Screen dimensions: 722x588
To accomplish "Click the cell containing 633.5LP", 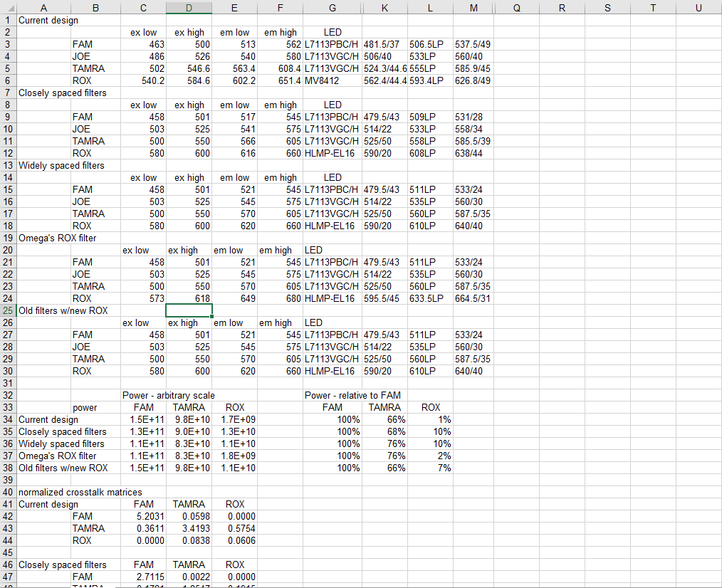I will click(427, 298).
